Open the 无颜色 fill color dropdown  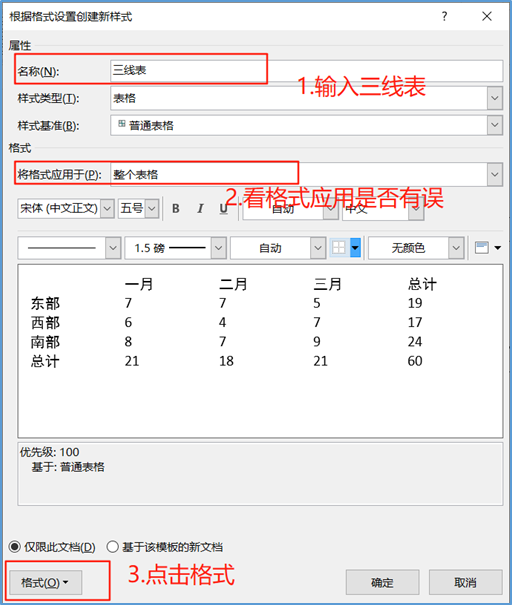[x=456, y=248]
